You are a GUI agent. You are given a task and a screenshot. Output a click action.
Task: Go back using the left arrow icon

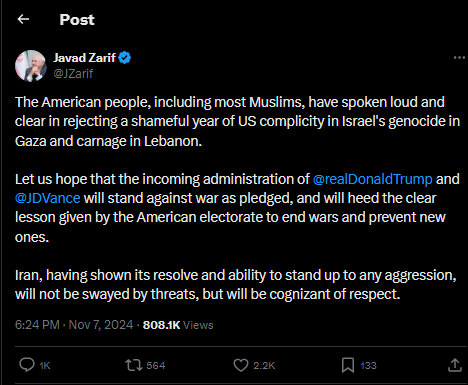(23, 19)
